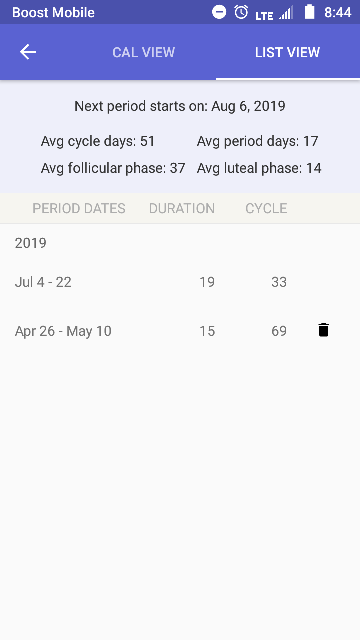Image resolution: width=360 pixels, height=640 pixels.
Task: Tap the battery icon in status bar
Action: [309, 12]
